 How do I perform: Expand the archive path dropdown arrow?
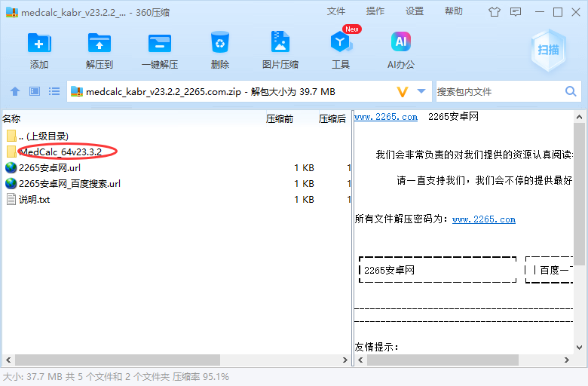pos(421,91)
